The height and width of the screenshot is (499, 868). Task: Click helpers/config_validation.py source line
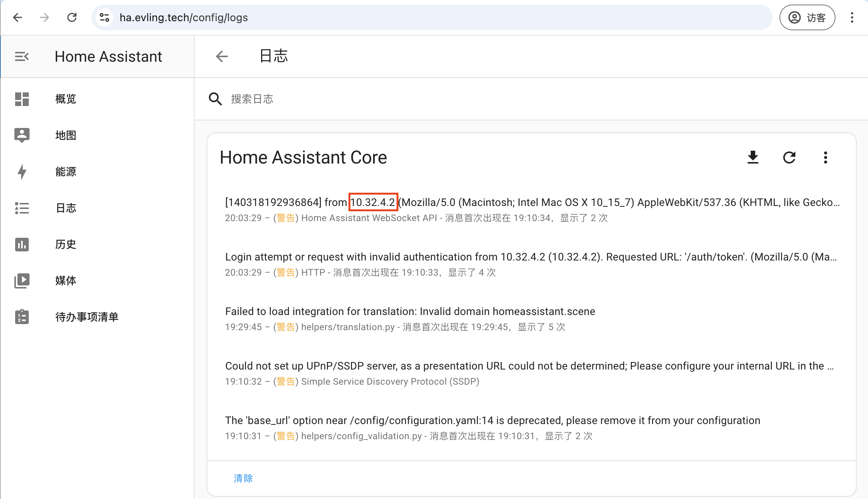pyautogui.click(x=409, y=436)
